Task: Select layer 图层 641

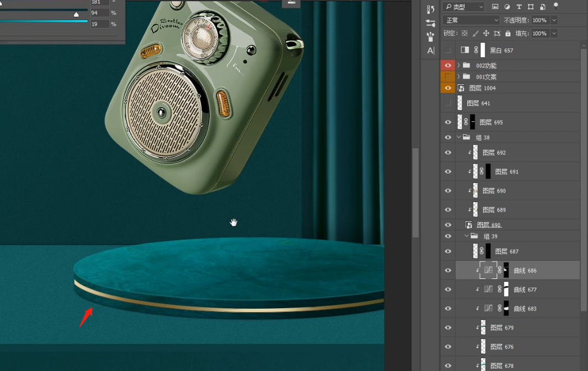Action: 517,103
